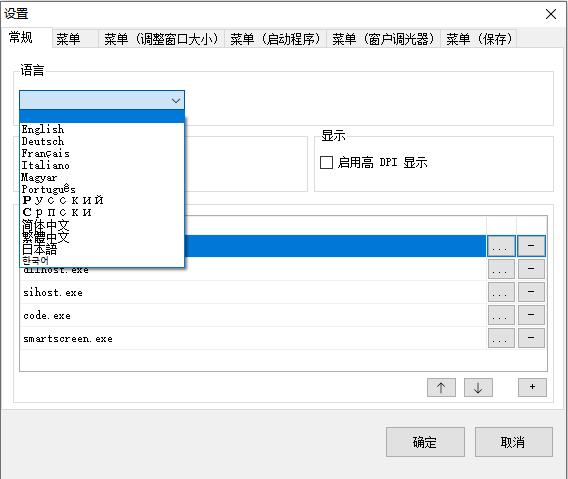Screen dimensions: 568x479
Task: Collapse the language combo box arrow
Action: click(176, 100)
